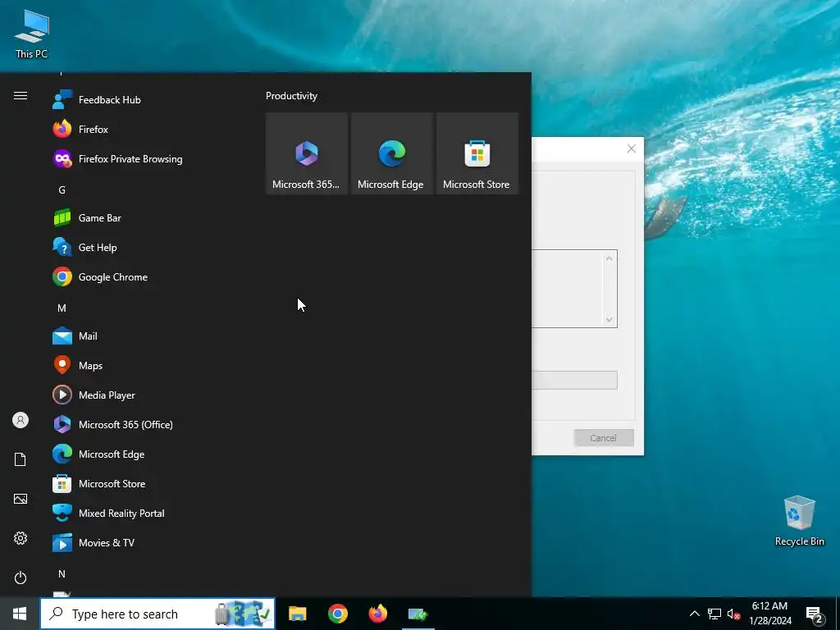The image size is (840, 630).
Task: Open Google Chrome from the taskbar
Action: tap(337, 614)
